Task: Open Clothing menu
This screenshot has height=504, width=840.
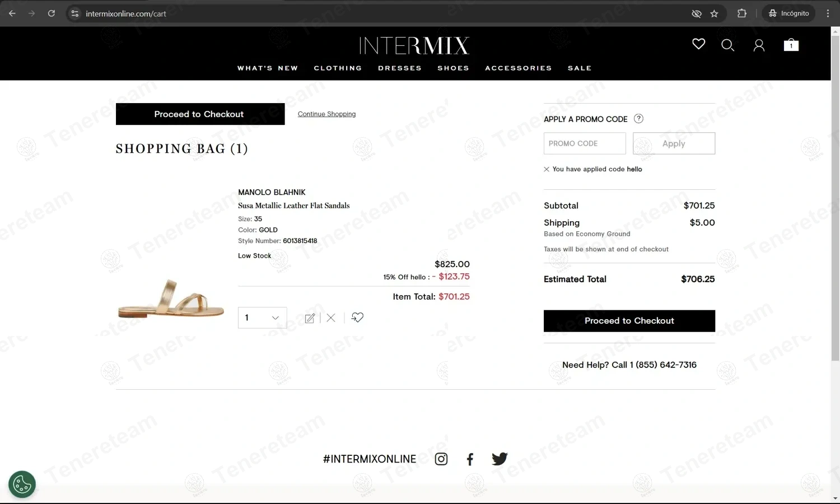Action: tap(338, 68)
